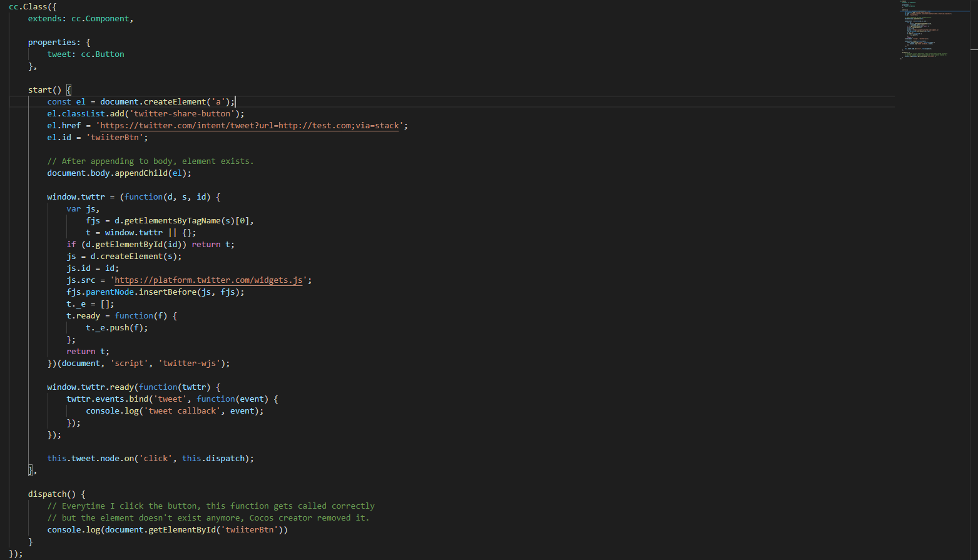
Task: Click the "Everytime I click the button" comment
Action: [x=211, y=506]
